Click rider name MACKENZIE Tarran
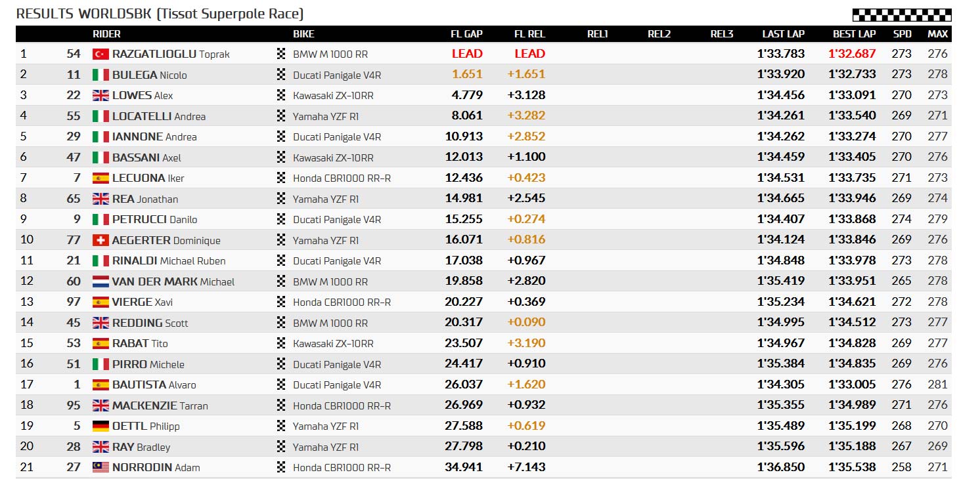This screenshot has width=980, height=479. tap(160, 406)
